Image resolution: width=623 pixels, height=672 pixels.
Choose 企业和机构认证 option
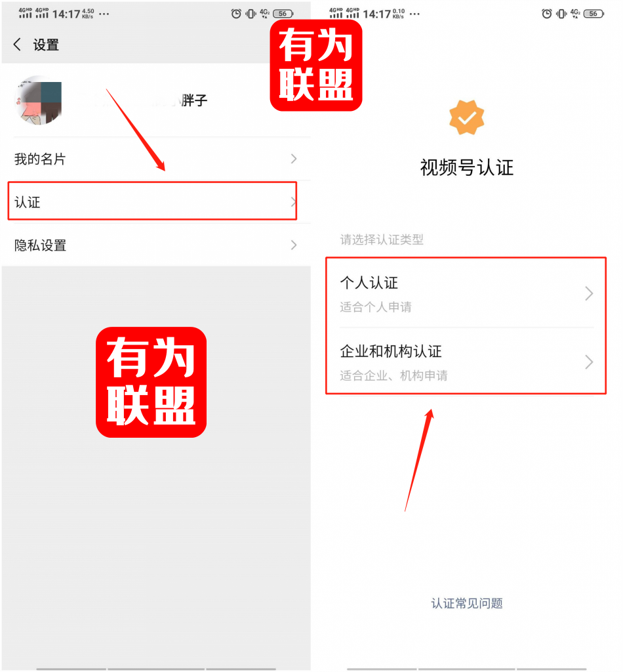pos(466,362)
